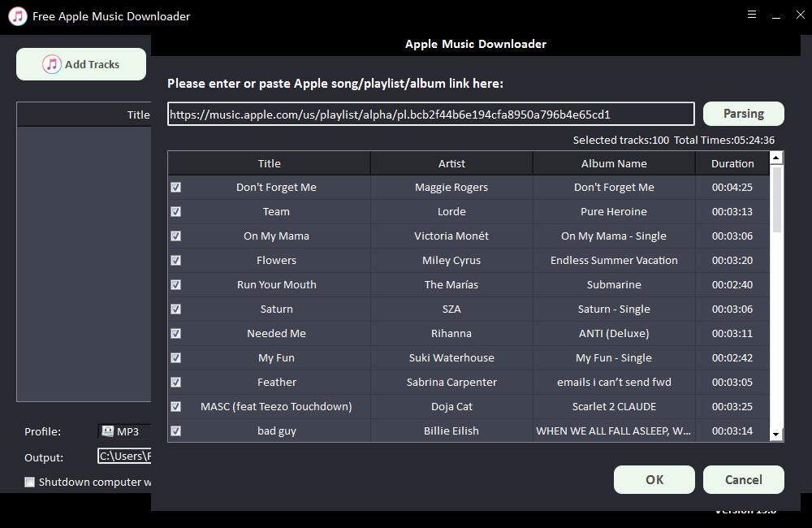Click Cancel to dismiss the dialog
This screenshot has height=528, width=812.
(743, 479)
